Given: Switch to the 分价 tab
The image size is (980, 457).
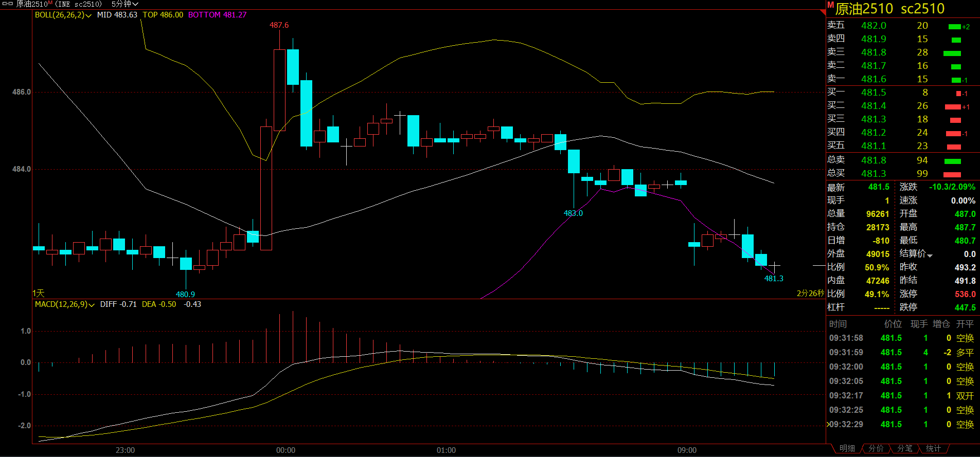Looking at the screenshot, I should click(x=876, y=448).
